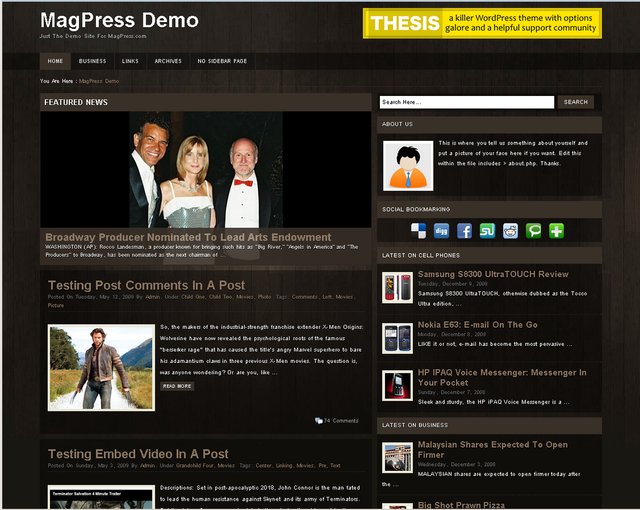Click the Latest On Cell Phones heading

tap(421, 255)
